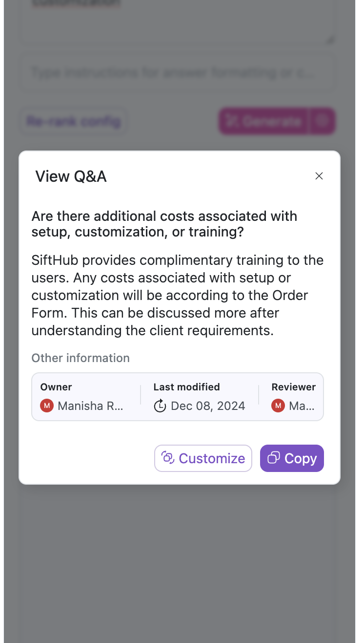Image resolution: width=364 pixels, height=643 pixels.
Task: Click the View Q&A dialog title
Action: [71, 176]
